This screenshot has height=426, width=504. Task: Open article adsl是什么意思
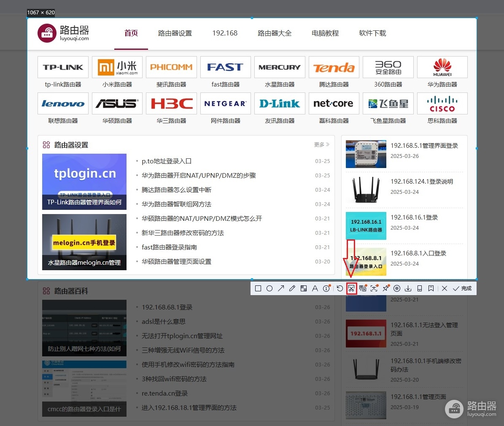[163, 321]
